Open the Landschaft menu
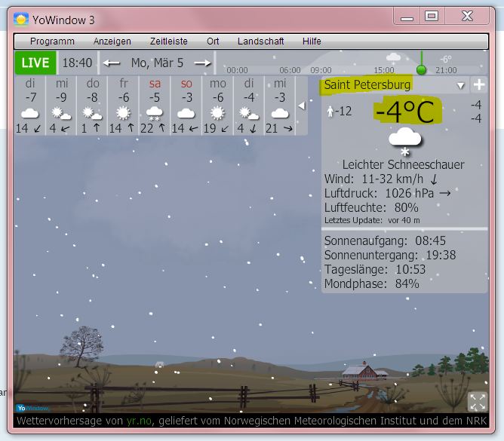Image resolution: width=504 pixels, height=441 pixels. pyautogui.click(x=261, y=41)
